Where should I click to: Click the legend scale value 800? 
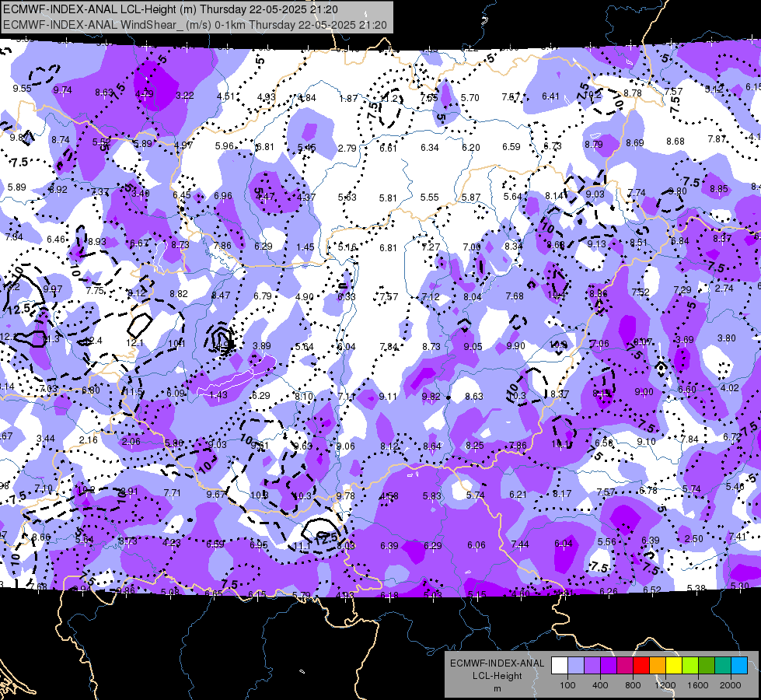(x=633, y=685)
